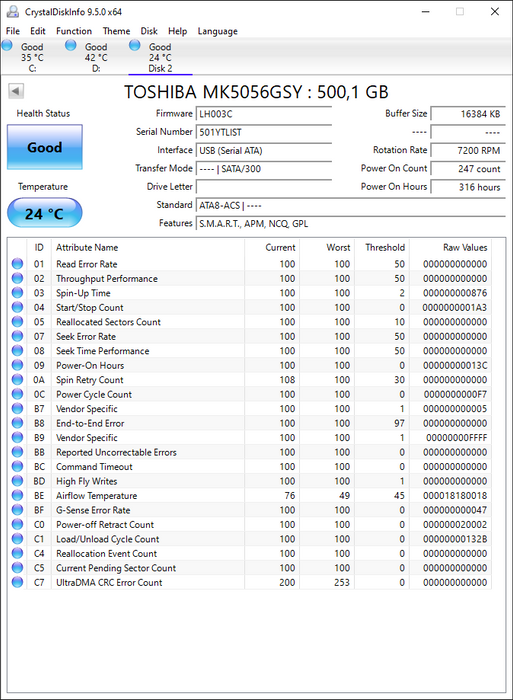Open the Function menu

click(74, 31)
